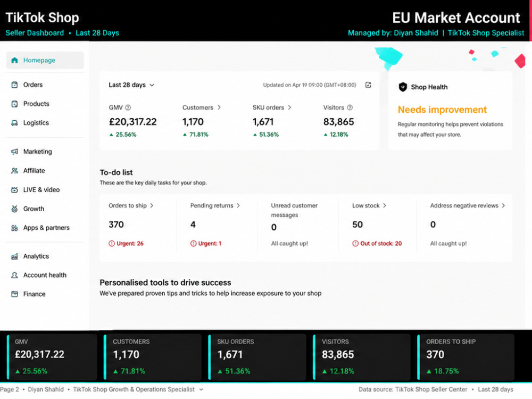The height and width of the screenshot is (399, 532).
Task: Select the Affiliate people icon
Action: [x=14, y=171]
